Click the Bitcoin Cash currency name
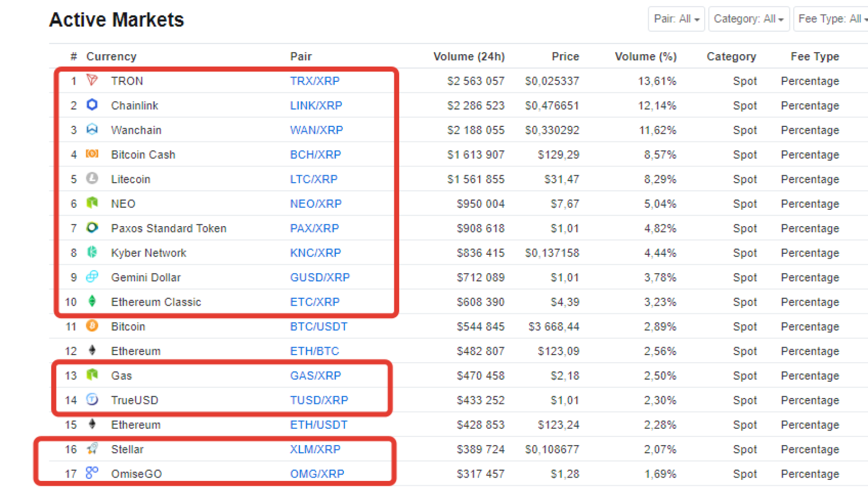The height and width of the screenshot is (488, 868). [143, 155]
